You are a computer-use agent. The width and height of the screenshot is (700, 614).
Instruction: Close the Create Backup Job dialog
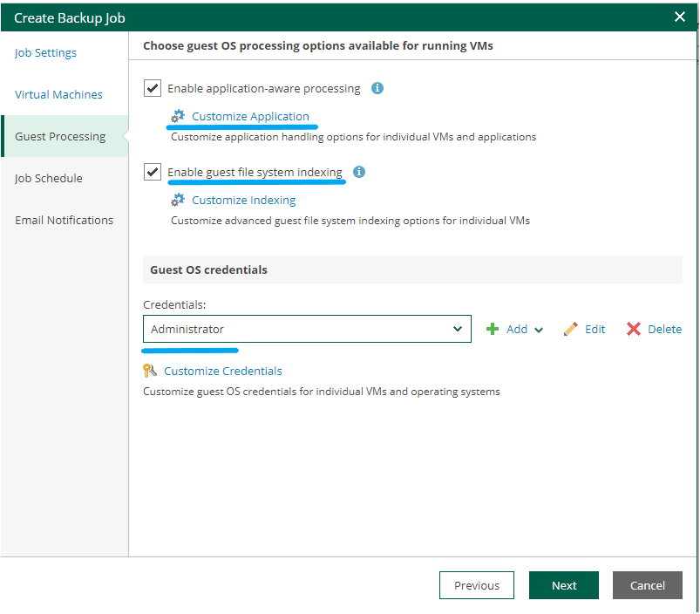tap(679, 17)
